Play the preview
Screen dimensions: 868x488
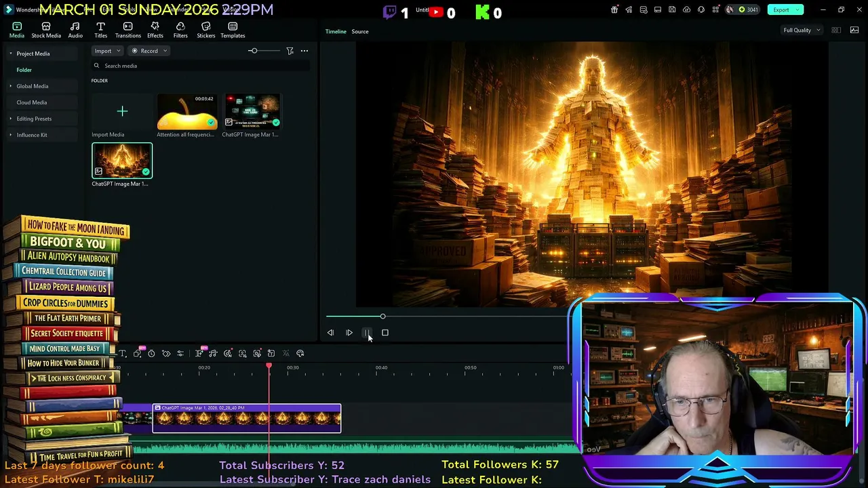pyautogui.click(x=349, y=333)
